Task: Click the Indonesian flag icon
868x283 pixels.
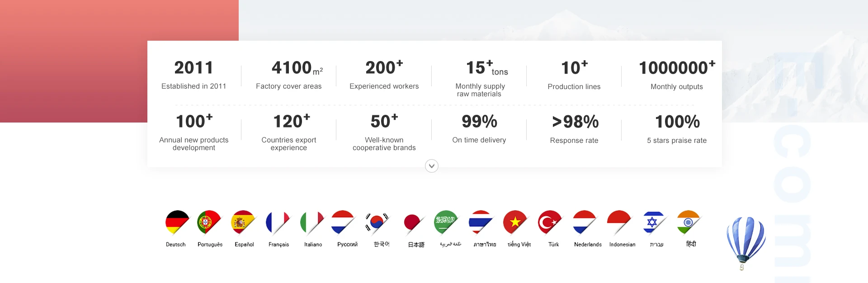Action: point(618,222)
